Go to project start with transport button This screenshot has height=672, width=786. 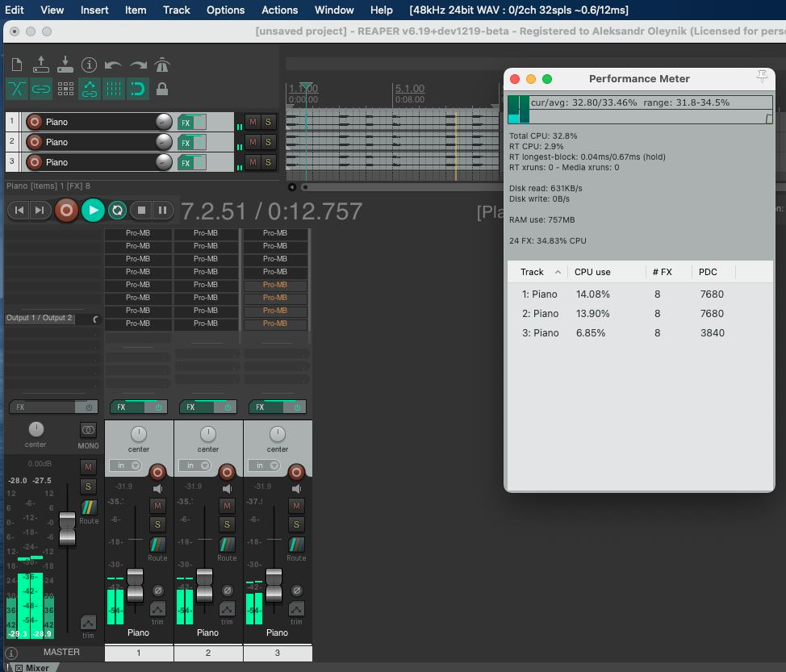tap(19, 211)
